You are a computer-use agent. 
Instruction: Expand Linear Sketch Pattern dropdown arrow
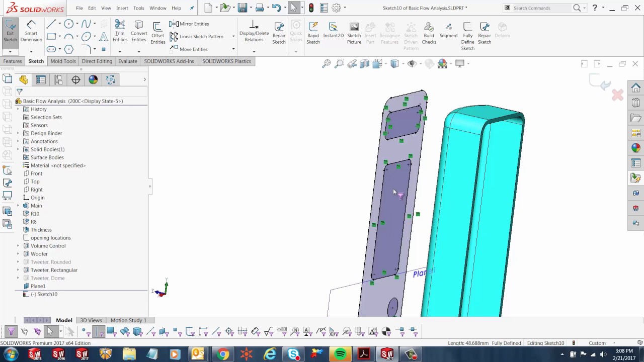click(x=233, y=36)
